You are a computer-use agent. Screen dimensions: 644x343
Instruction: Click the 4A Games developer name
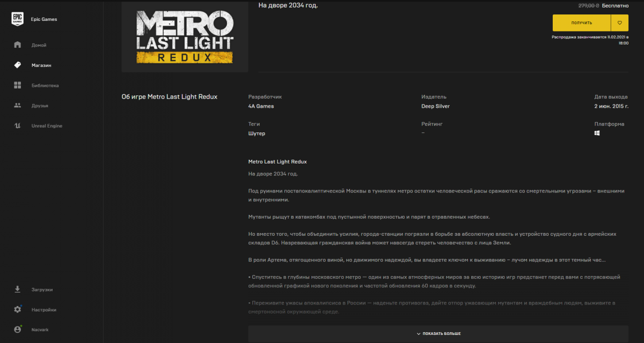[261, 106]
